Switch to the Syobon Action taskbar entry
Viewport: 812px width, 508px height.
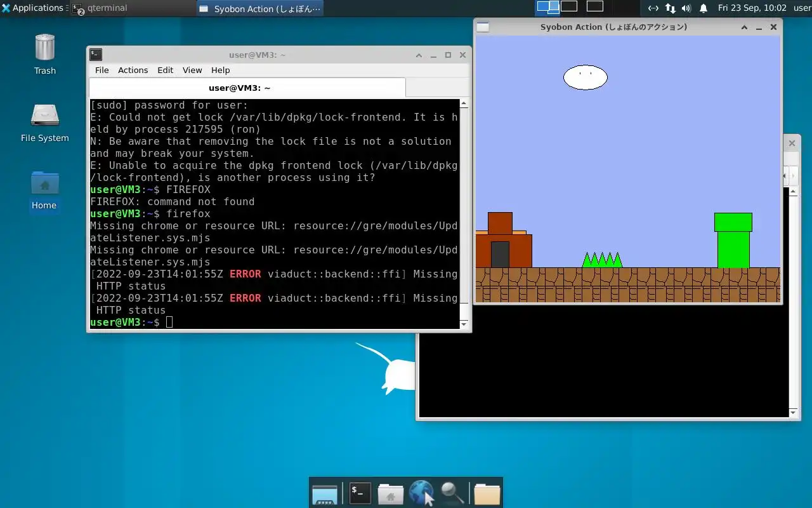click(x=260, y=8)
